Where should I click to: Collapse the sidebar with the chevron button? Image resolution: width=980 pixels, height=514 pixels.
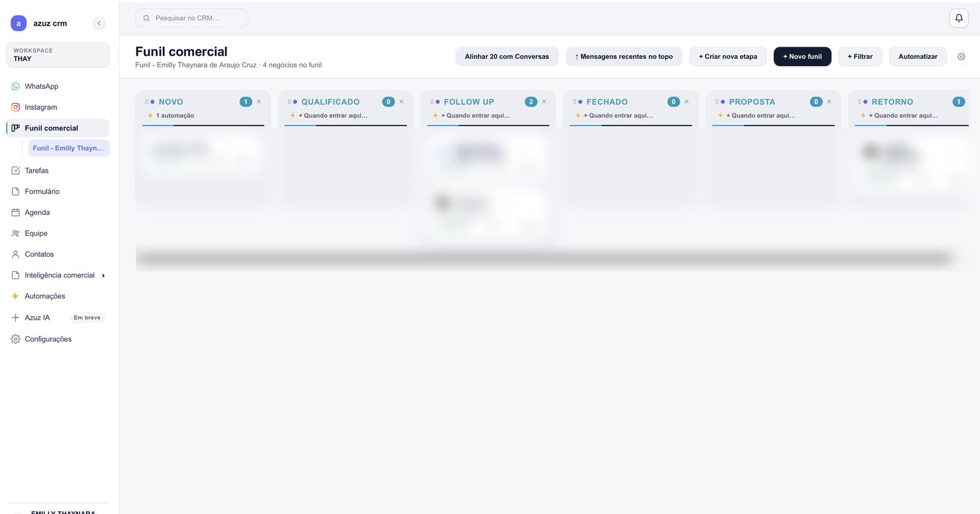click(99, 23)
